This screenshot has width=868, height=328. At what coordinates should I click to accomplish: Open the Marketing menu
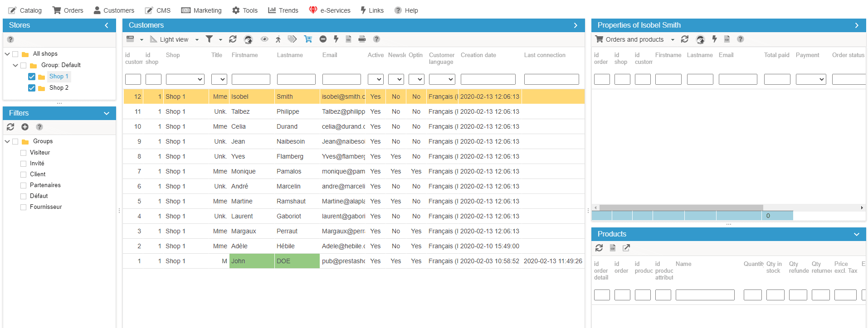(x=201, y=10)
